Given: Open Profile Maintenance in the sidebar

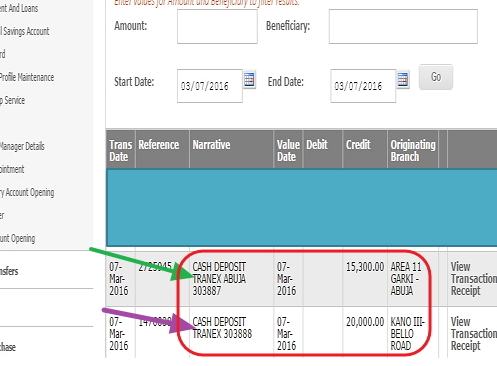Looking at the screenshot, I should [x=27, y=77].
